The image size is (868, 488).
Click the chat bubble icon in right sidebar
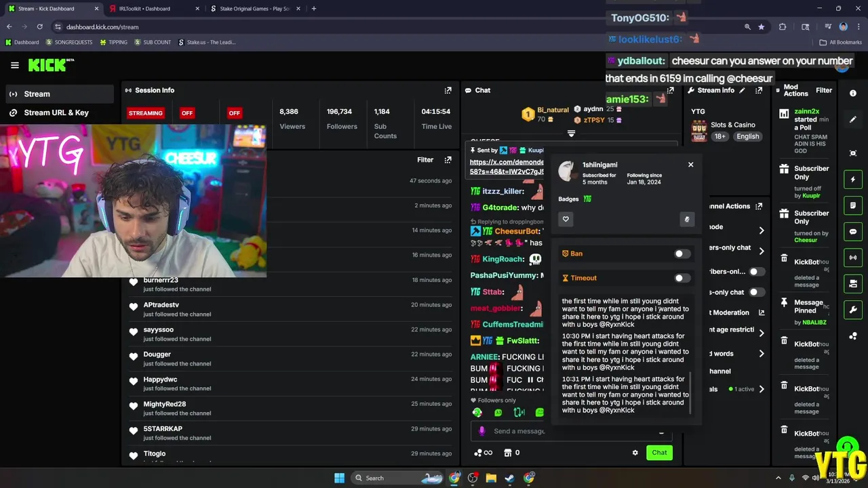click(853, 232)
